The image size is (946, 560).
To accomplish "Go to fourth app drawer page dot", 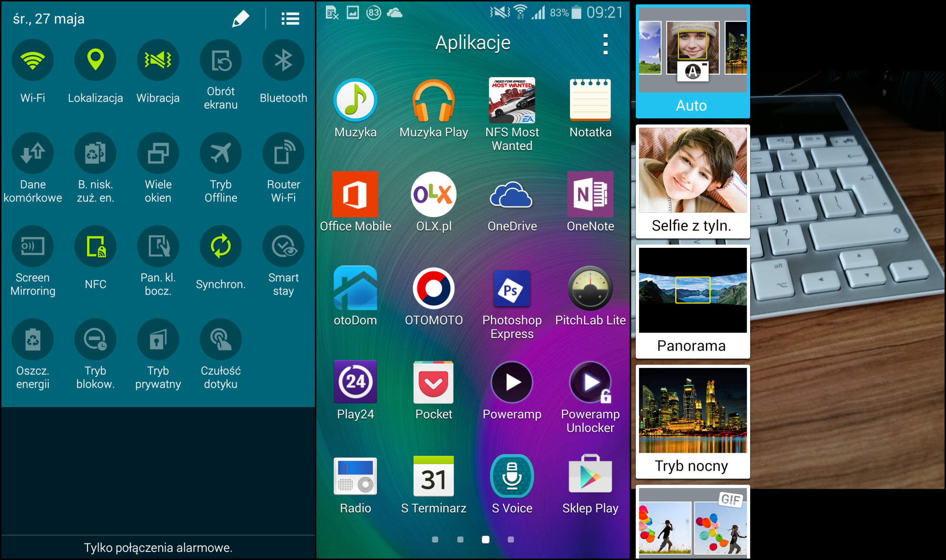I will pos(511,539).
